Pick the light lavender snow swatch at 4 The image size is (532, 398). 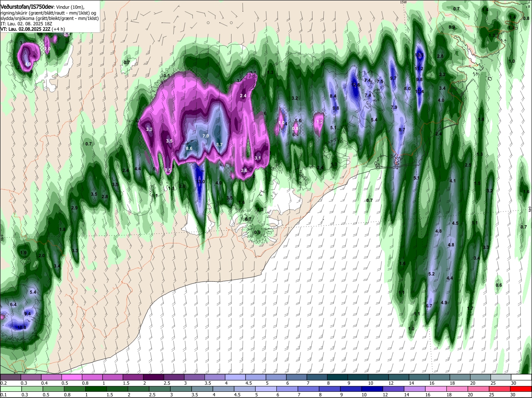tap(235, 377)
